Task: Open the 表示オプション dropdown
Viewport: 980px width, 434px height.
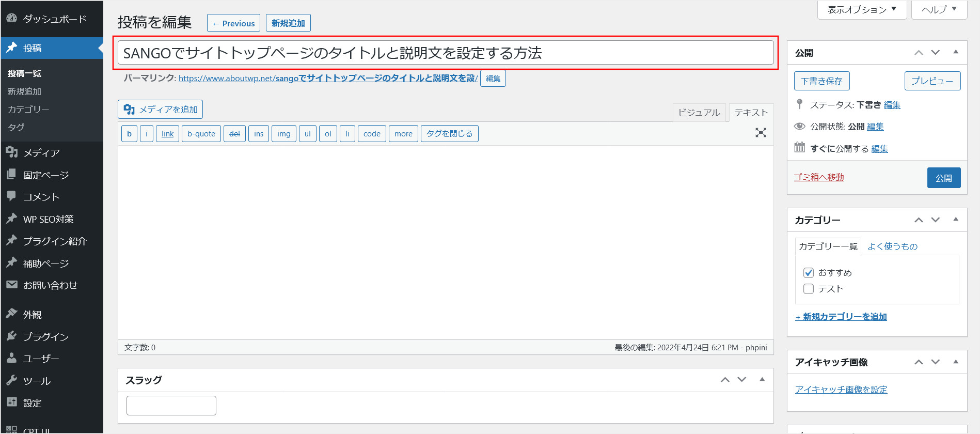Action: 862,9
